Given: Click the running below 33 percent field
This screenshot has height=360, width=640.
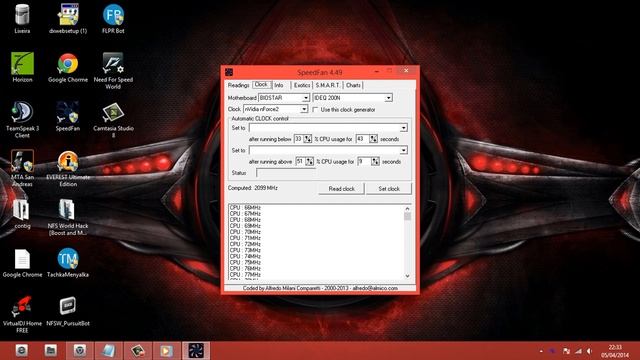Looking at the screenshot, I should coord(298,139).
